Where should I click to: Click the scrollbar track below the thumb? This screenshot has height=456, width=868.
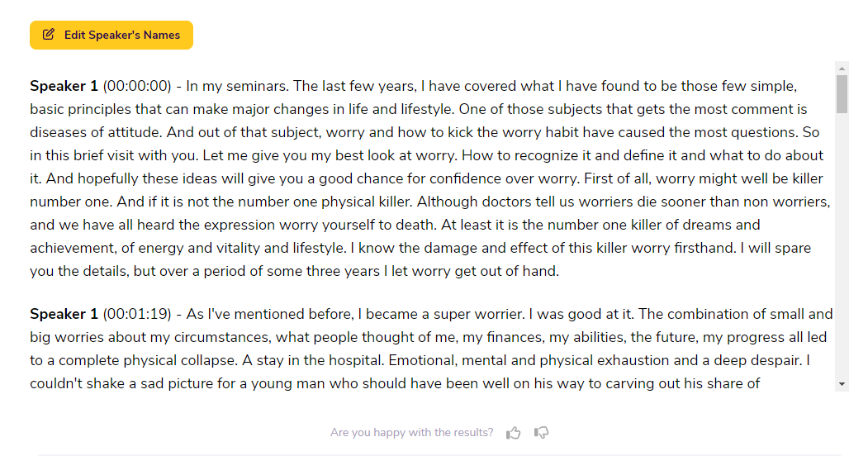(x=842, y=245)
